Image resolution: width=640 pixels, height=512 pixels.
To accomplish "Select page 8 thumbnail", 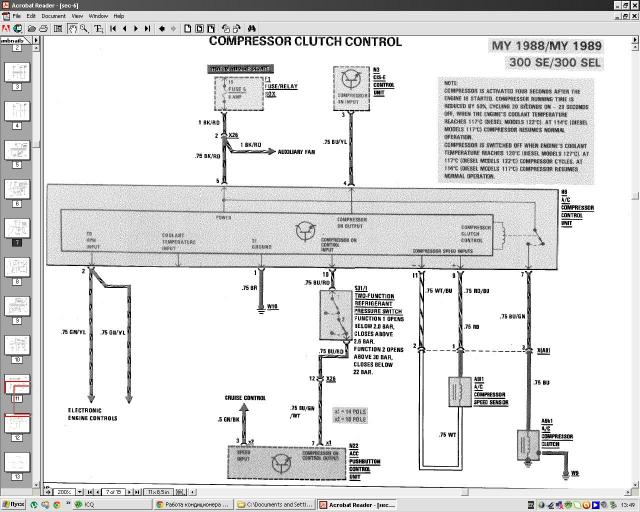I will (17, 267).
